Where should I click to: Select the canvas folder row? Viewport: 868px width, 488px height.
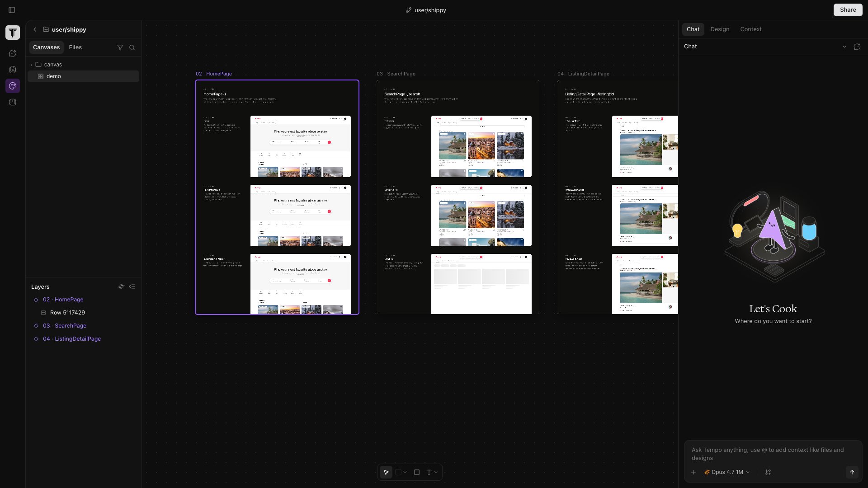pos(83,65)
